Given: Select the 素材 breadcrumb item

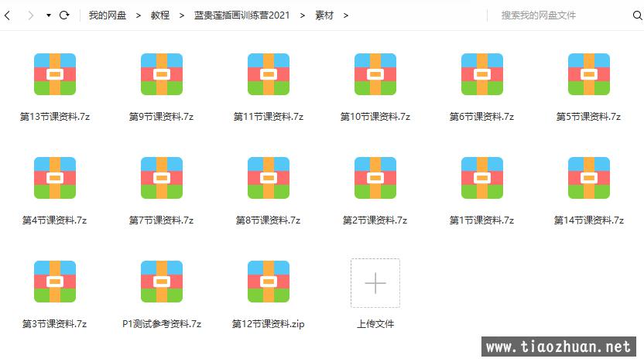Looking at the screenshot, I should click(324, 15).
